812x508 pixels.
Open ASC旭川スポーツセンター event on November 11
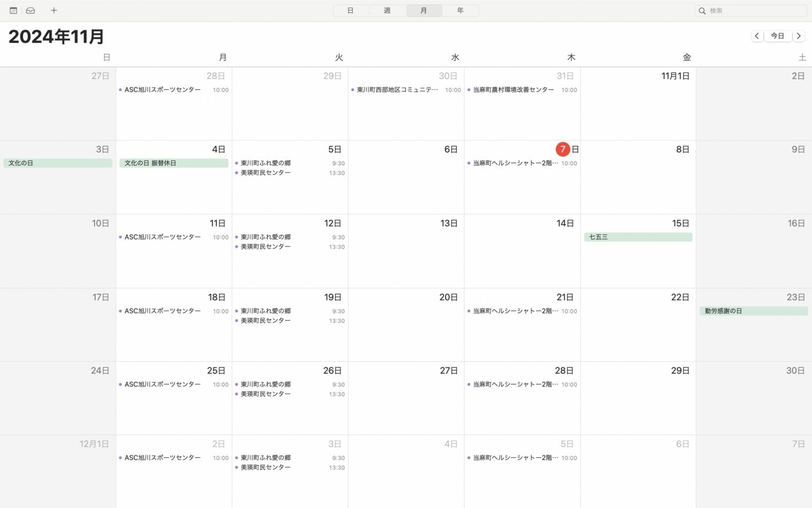tap(163, 237)
